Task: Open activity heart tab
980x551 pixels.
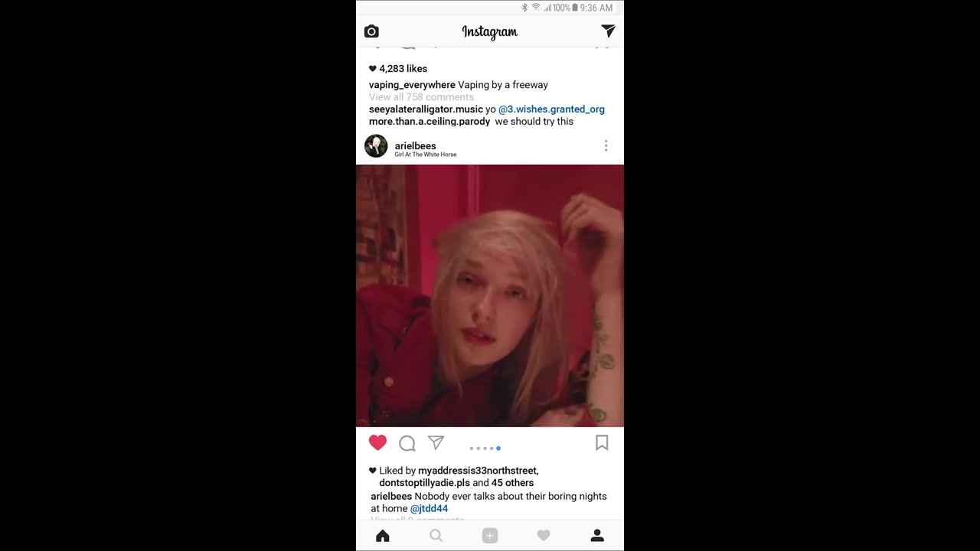Action: click(x=544, y=536)
